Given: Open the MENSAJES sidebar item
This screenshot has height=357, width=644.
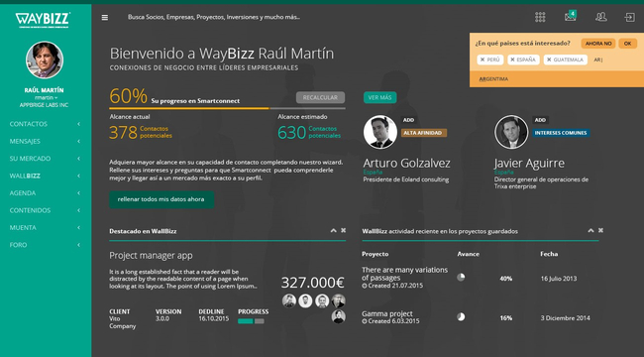Looking at the screenshot, I should pos(46,141).
